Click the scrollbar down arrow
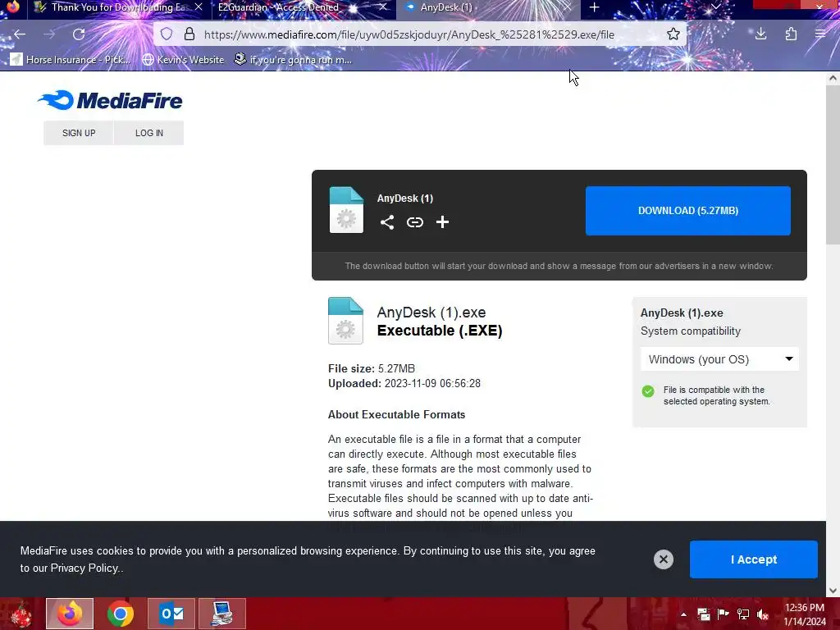This screenshot has height=630, width=840. click(x=833, y=591)
